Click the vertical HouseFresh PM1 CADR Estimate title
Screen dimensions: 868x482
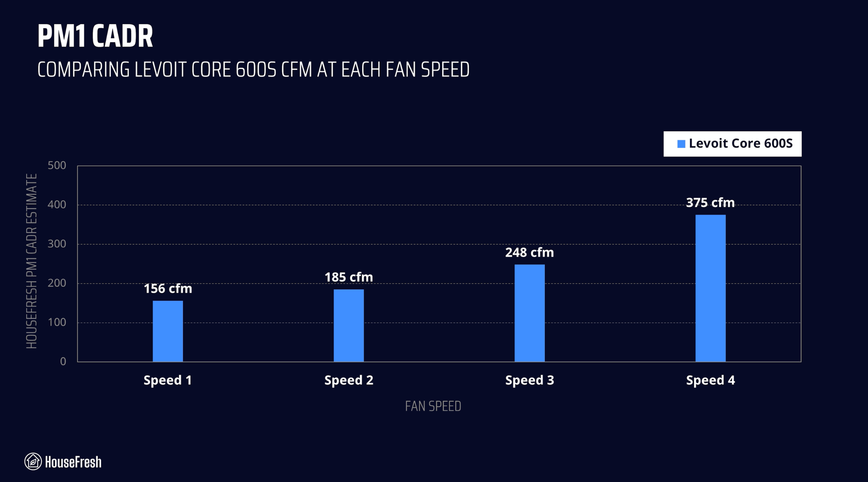[32, 261]
